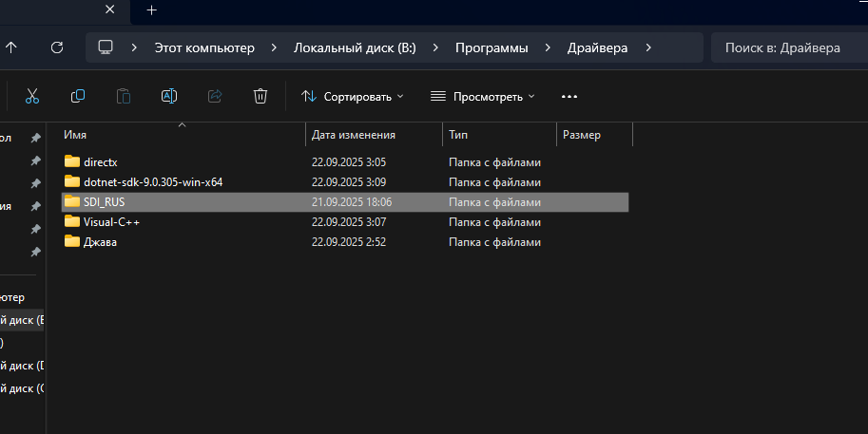The image size is (868, 434).
Task: Click the Поиск в: Драйвера search field
Action: [785, 47]
